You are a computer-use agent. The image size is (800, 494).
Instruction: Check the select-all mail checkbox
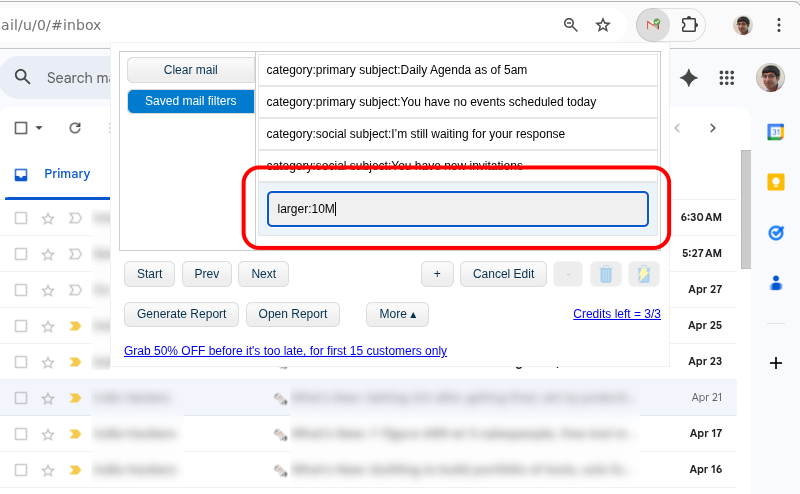tap(21, 128)
